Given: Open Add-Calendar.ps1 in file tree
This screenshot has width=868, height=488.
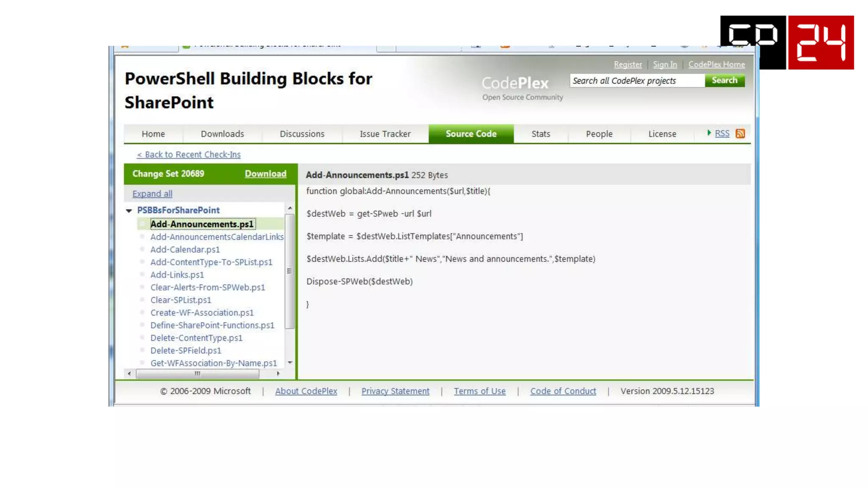Looking at the screenshot, I should 185,250.
